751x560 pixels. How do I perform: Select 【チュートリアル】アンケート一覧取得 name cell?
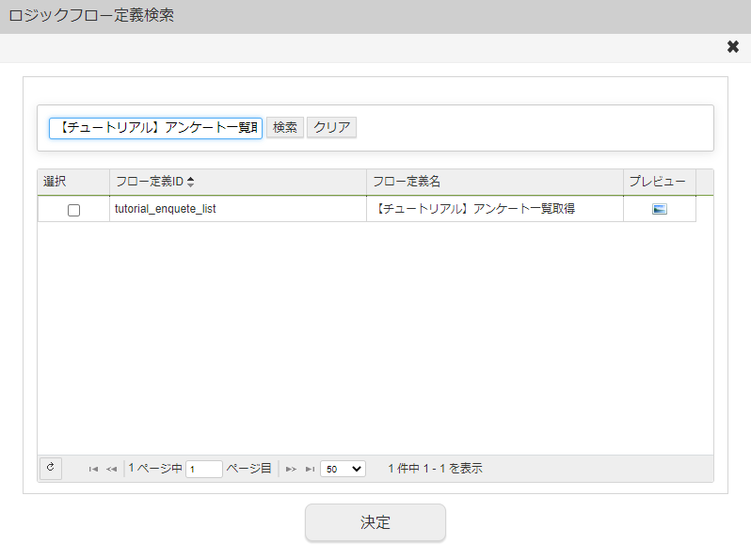[495, 209]
